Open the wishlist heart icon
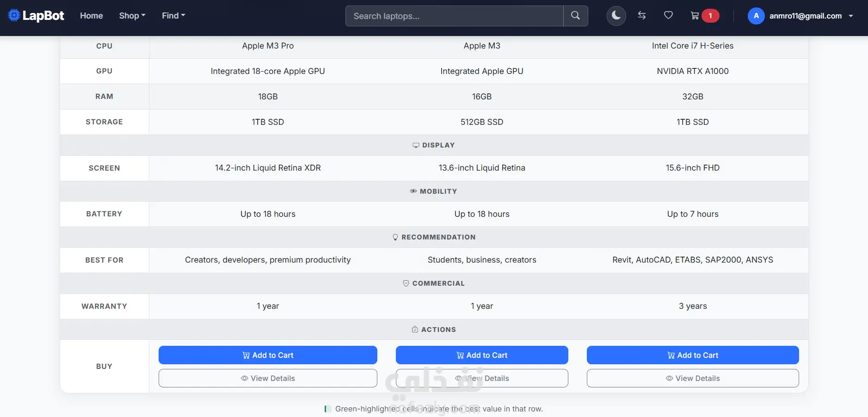 point(668,16)
